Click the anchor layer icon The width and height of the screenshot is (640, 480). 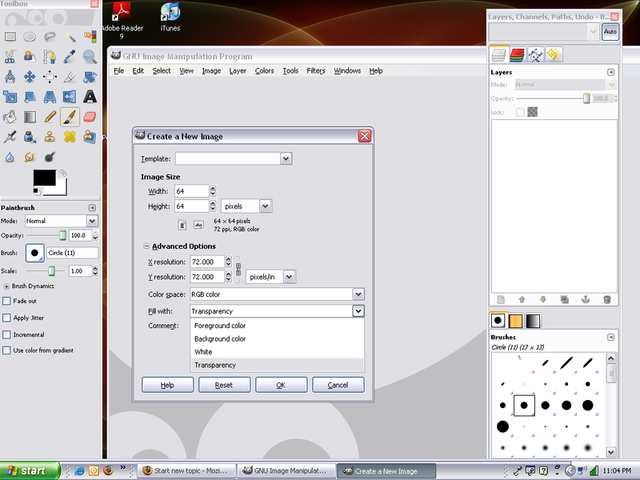(585, 300)
